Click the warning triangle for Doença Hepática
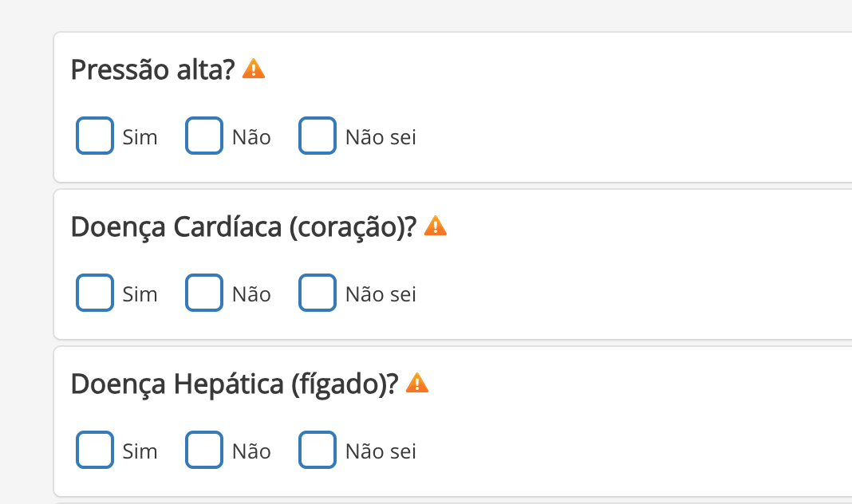The width and height of the screenshot is (852, 504). coord(418,383)
